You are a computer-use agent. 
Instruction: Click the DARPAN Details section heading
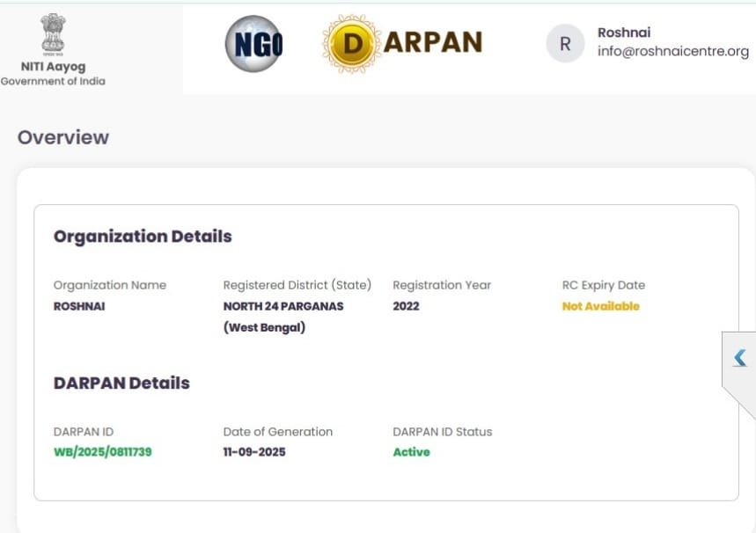click(121, 383)
